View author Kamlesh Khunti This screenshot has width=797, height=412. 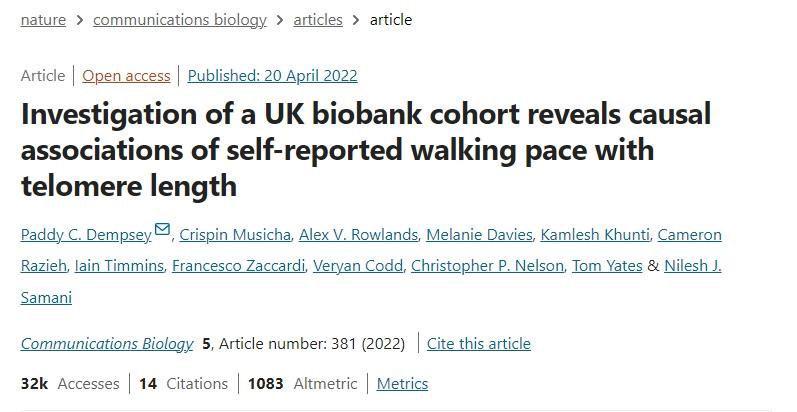coord(594,235)
